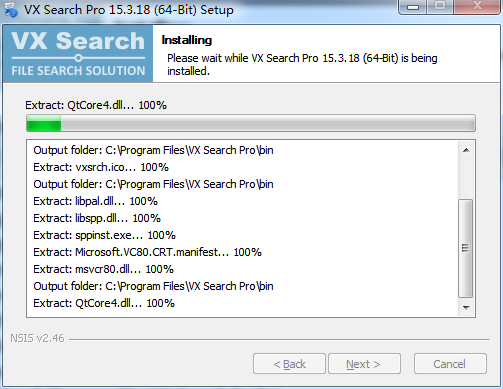Select log line 'Extract: Microsoft.VC80.CRT.manifest... 100%'
Image resolution: width=503 pixels, height=389 pixels.
[x=147, y=252]
